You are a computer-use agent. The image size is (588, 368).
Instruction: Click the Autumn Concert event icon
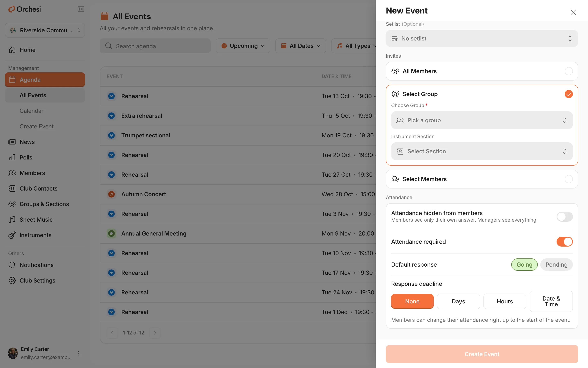(x=111, y=194)
